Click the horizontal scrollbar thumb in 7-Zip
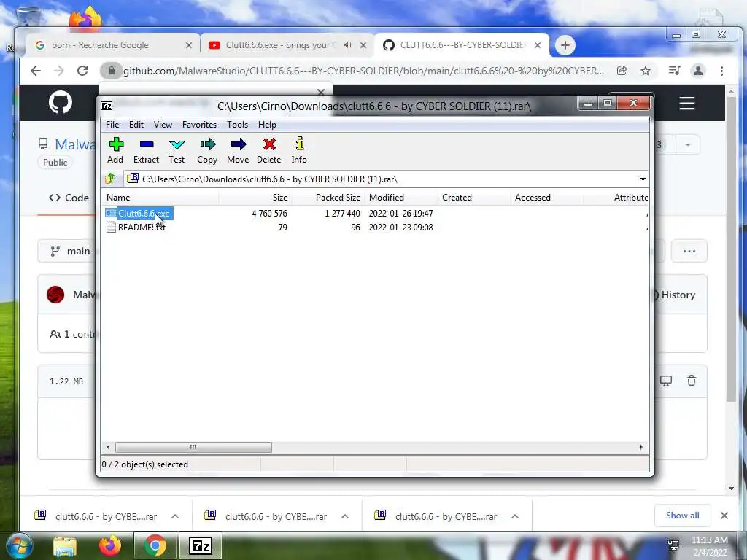Image resolution: width=747 pixels, height=560 pixels. pos(193,447)
